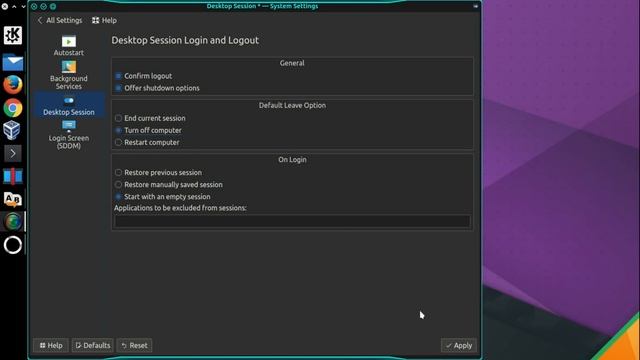Open Background Services settings
Image resolution: width=640 pixels, height=360 pixels.
69,76
